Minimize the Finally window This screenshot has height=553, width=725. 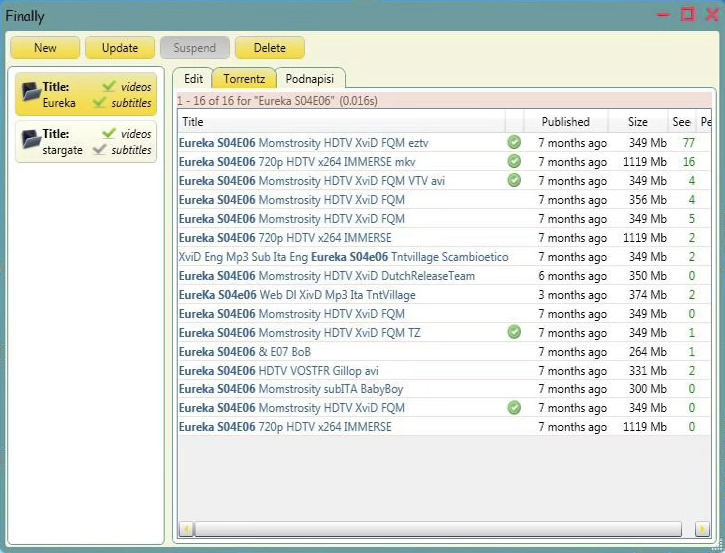(664, 15)
